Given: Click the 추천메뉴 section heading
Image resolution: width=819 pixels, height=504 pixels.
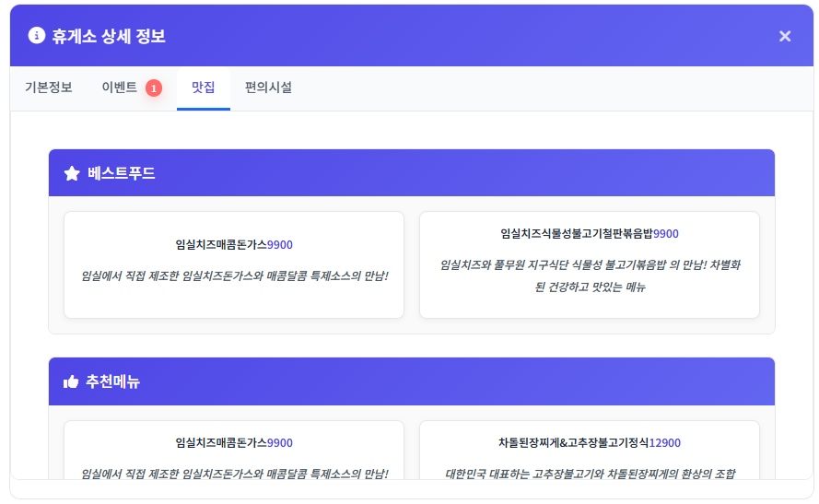Looking at the screenshot, I should point(113,381).
